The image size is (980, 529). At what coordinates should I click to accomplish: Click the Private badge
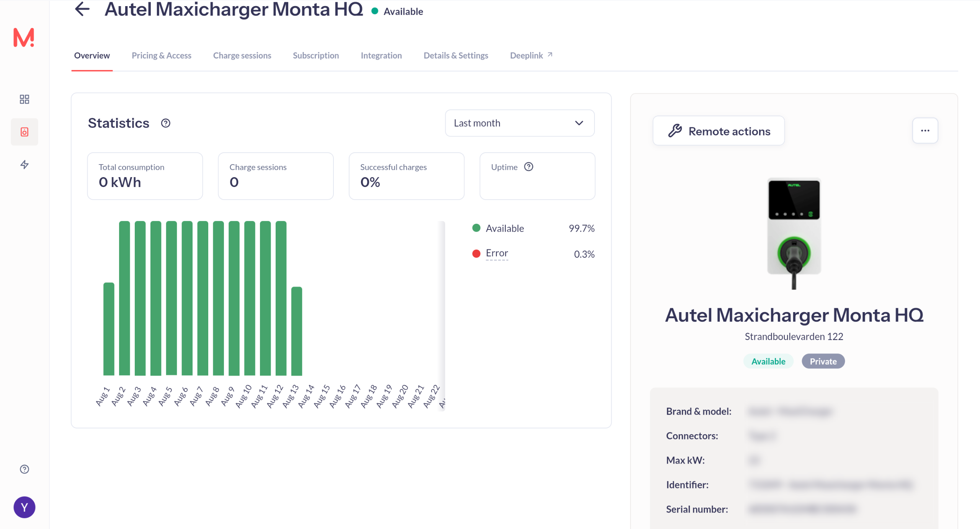[823, 361]
